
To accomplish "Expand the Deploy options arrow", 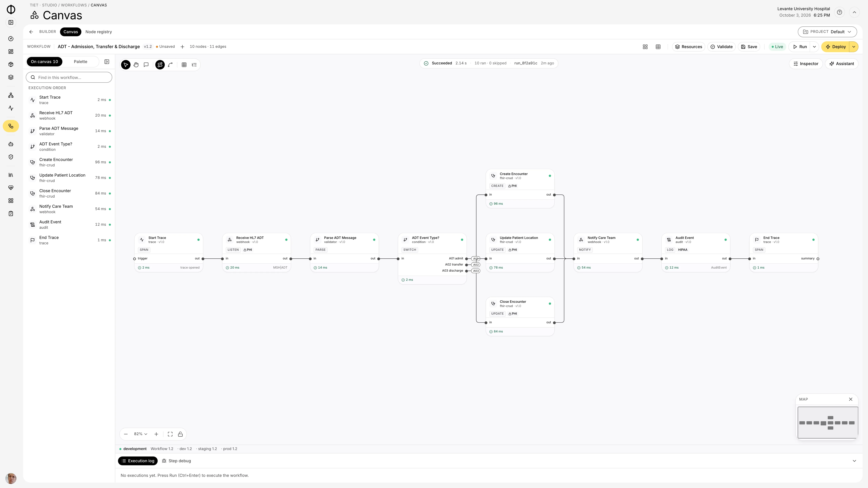I will pyautogui.click(x=854, y=47).
